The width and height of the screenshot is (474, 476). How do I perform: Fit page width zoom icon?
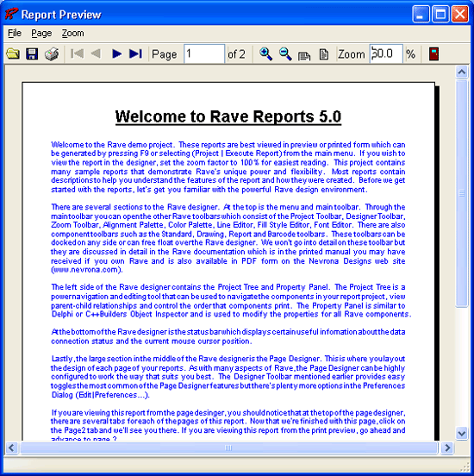click(x=304, y=55)
